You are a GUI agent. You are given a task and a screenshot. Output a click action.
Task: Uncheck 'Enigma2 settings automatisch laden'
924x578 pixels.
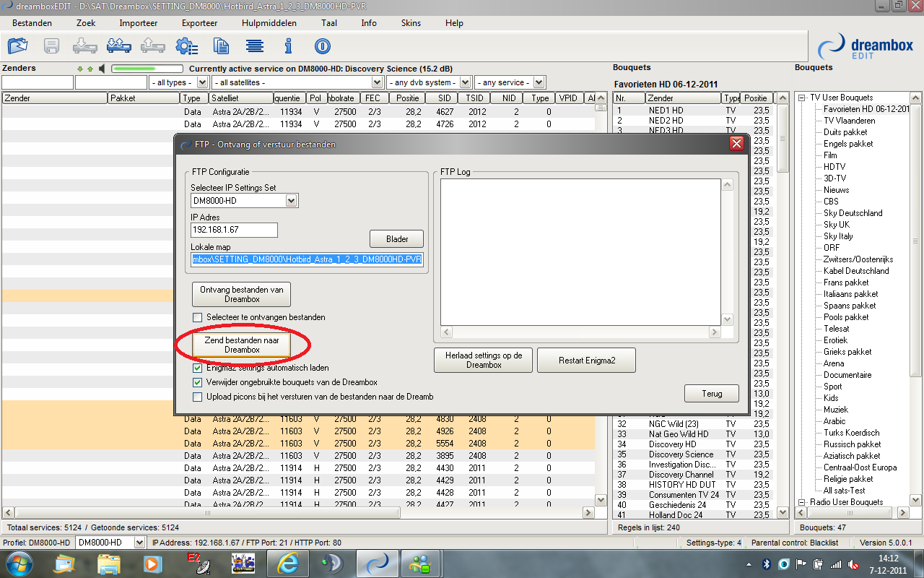198,368
